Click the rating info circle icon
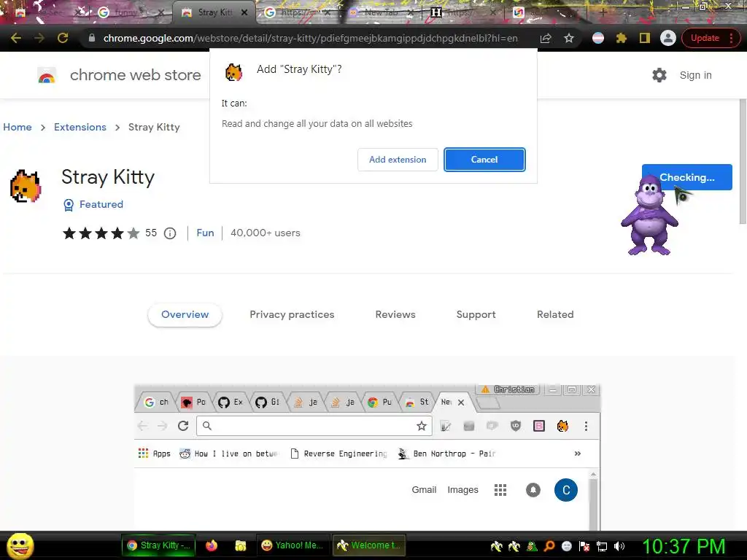The height and width of the screenshot is (560, 747). click(x=170, y=233)
